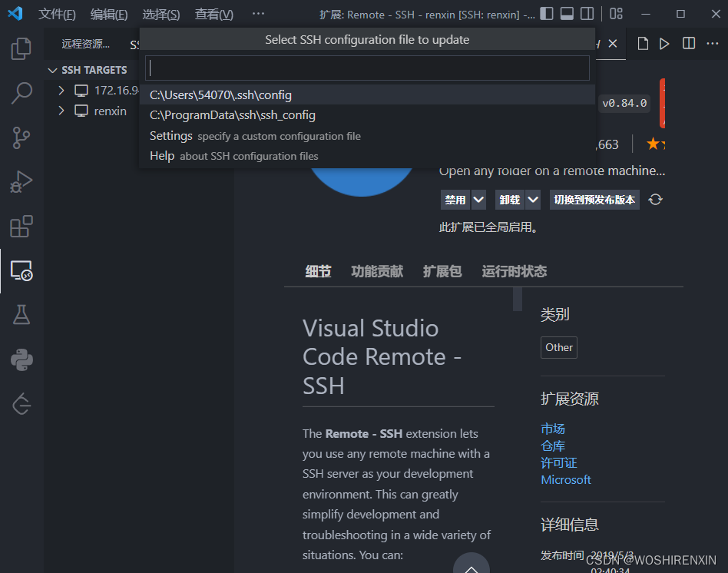This screenshot has height=573, width=728.
Task: Switch to the 细节 tab
Action: point(318,271)
